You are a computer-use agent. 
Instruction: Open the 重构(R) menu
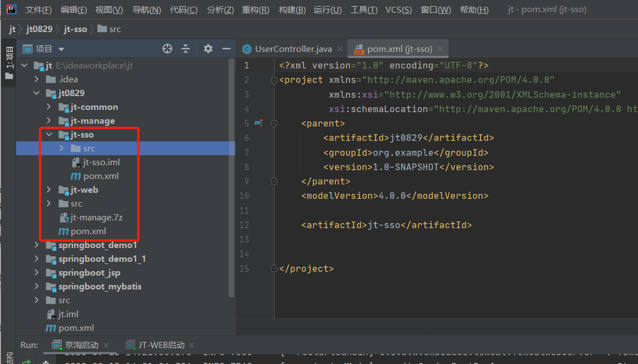click(256, 10)
